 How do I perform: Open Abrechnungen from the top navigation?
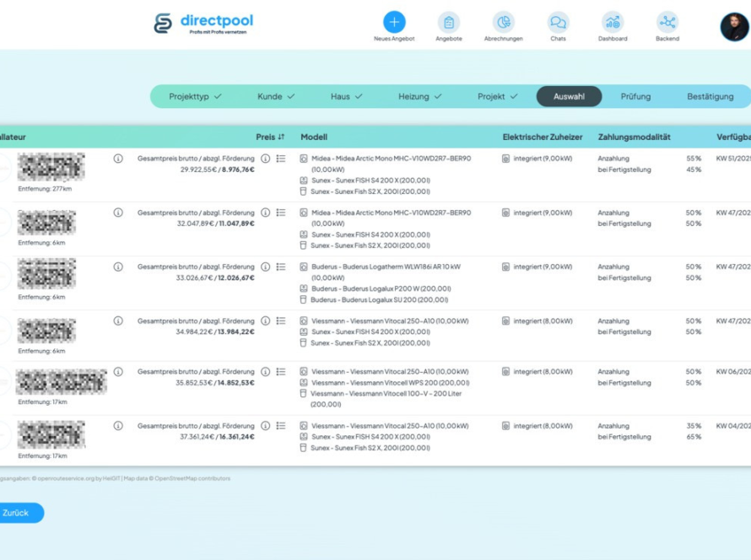pyautogui.click(x=503, y=22)
